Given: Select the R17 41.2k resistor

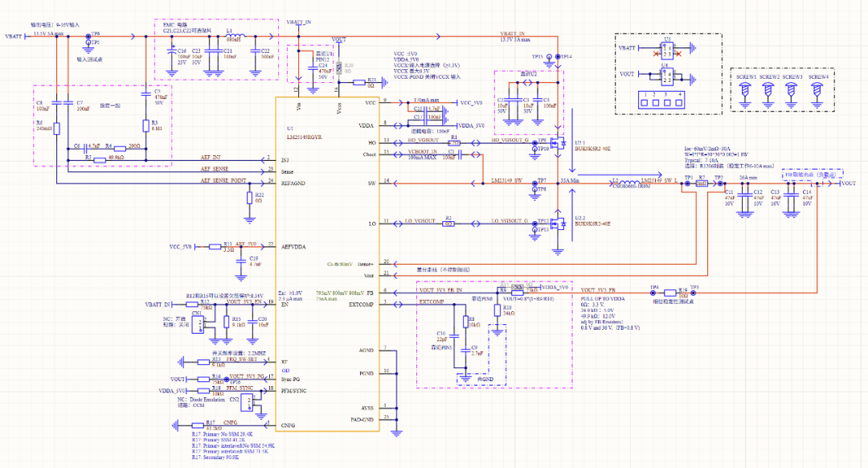Looking at the screenshot, I should (199, 425).
